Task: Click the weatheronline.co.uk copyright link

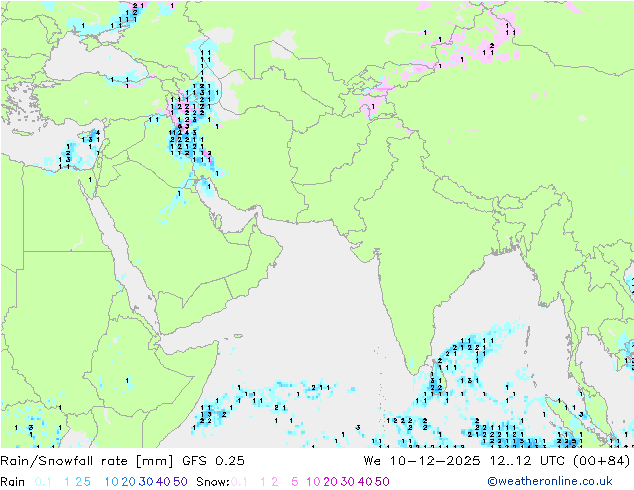Action: point(550,481)
